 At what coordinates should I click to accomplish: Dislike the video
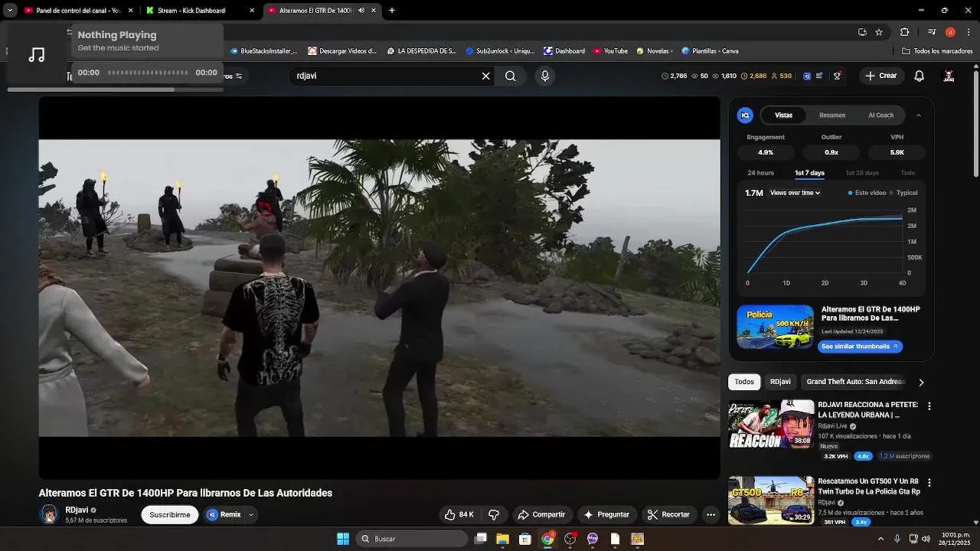[494, 514]
